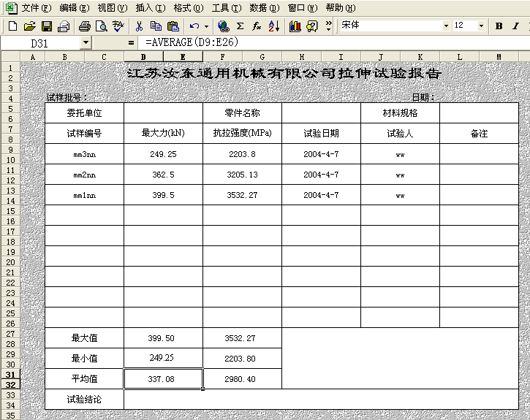Open the Paste Function fx icon

257,26
